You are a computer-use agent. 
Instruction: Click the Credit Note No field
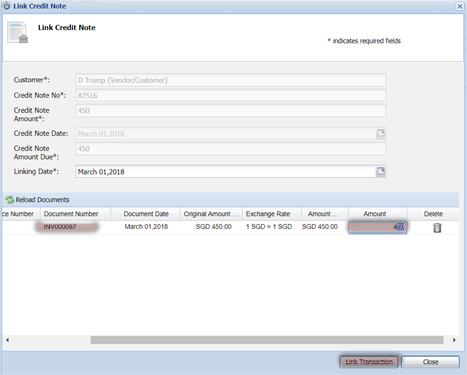231,95
